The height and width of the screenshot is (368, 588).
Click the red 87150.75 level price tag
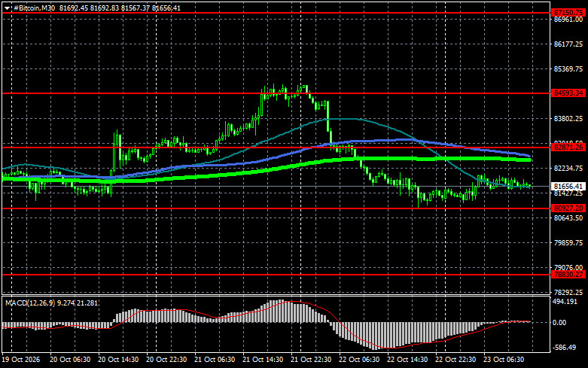[x=568, y=12]
